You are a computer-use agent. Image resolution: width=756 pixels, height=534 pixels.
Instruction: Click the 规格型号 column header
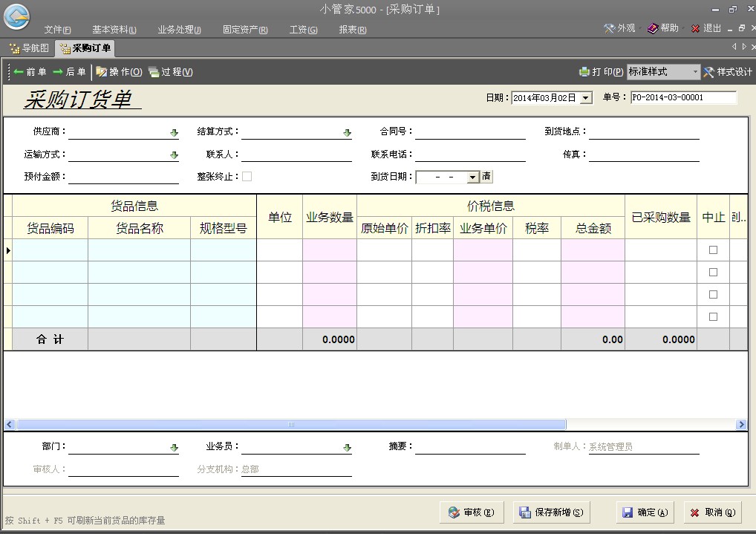(224, 228)
